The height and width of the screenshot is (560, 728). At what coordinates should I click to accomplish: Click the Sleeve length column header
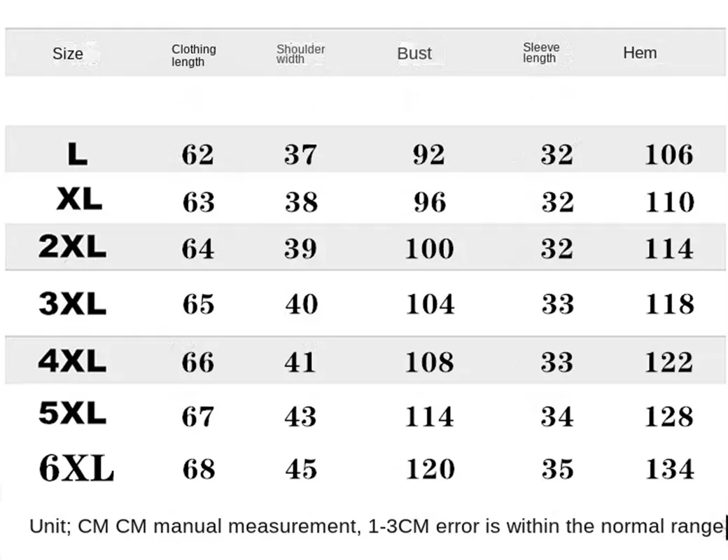541,52
